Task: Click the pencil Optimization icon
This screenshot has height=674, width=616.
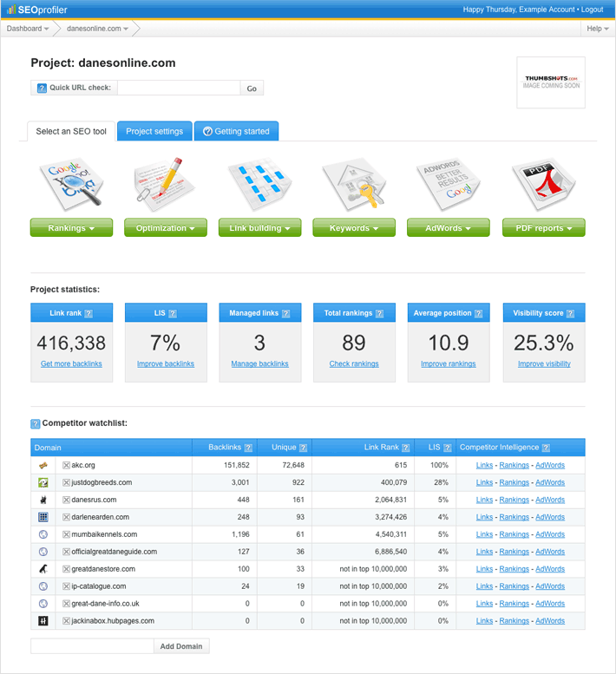Action: point(165,184)
